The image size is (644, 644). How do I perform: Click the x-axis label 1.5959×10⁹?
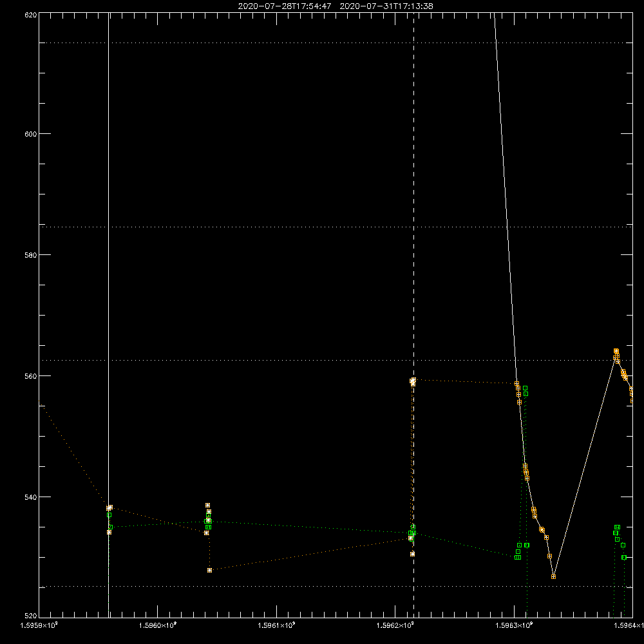(39, 625)
